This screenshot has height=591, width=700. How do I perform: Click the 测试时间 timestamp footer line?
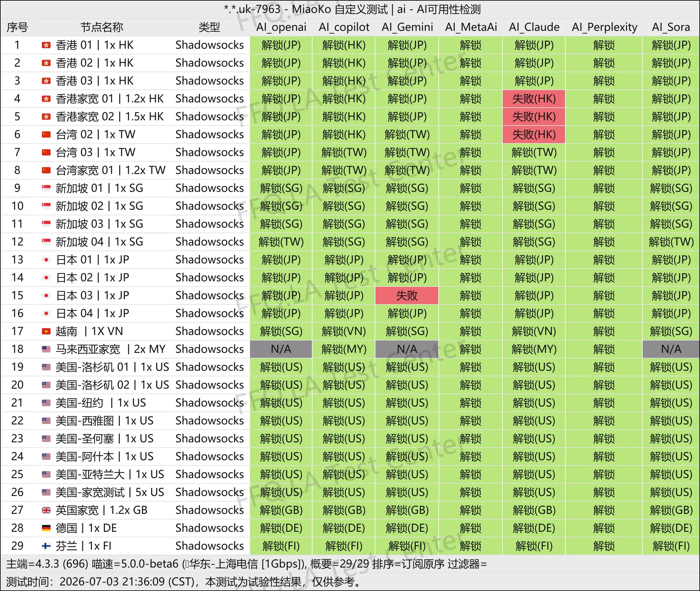point(183,582)
